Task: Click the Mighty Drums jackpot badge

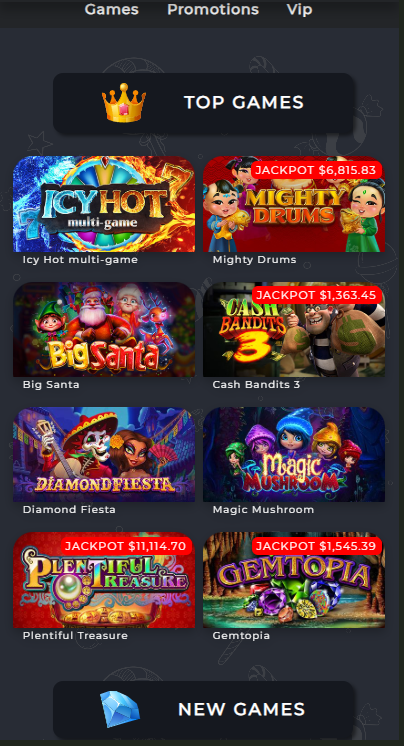Action: (x=316, y=170)
